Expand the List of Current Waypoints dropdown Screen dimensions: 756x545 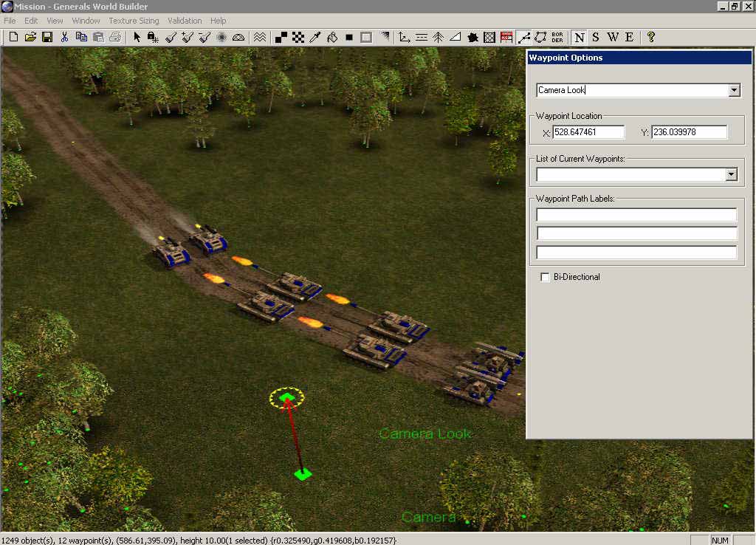[732, 174]
